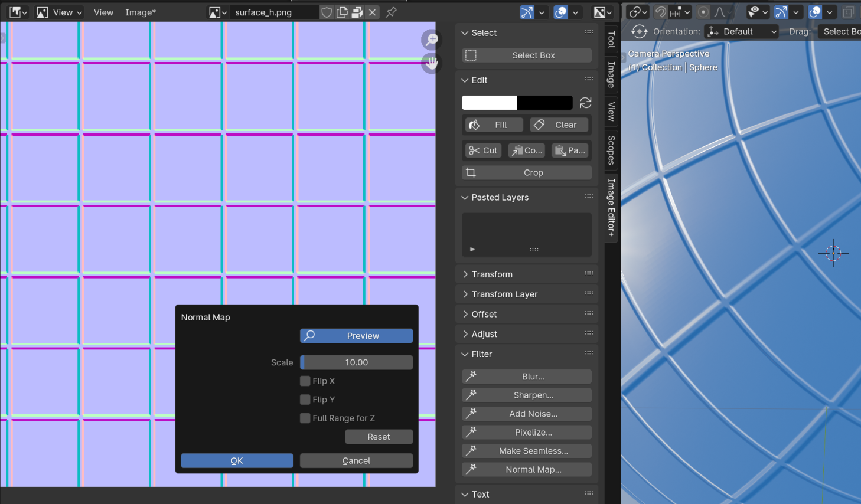Switch to the Scopes sidebar tab

tap(611, 150)
